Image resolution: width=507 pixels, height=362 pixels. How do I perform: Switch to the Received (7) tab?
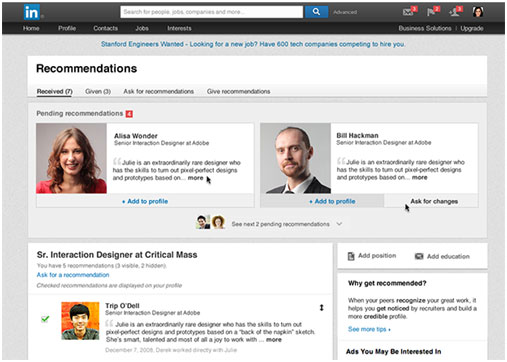pyautogui.click(x=54, y=91)
